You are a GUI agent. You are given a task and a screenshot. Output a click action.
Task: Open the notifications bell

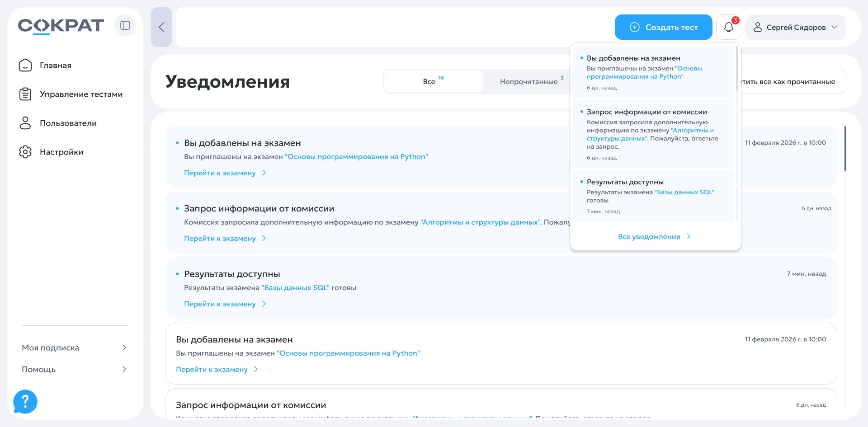point(728,27)
